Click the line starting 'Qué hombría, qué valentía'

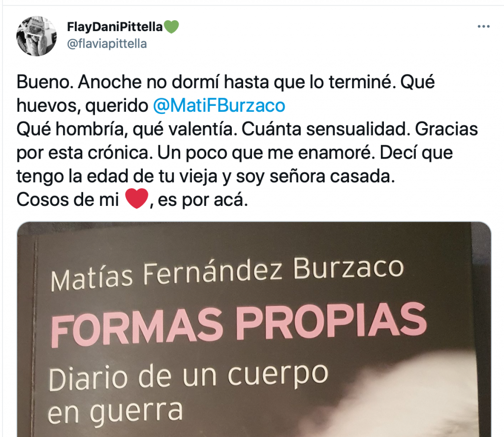[x=247, y=129]
